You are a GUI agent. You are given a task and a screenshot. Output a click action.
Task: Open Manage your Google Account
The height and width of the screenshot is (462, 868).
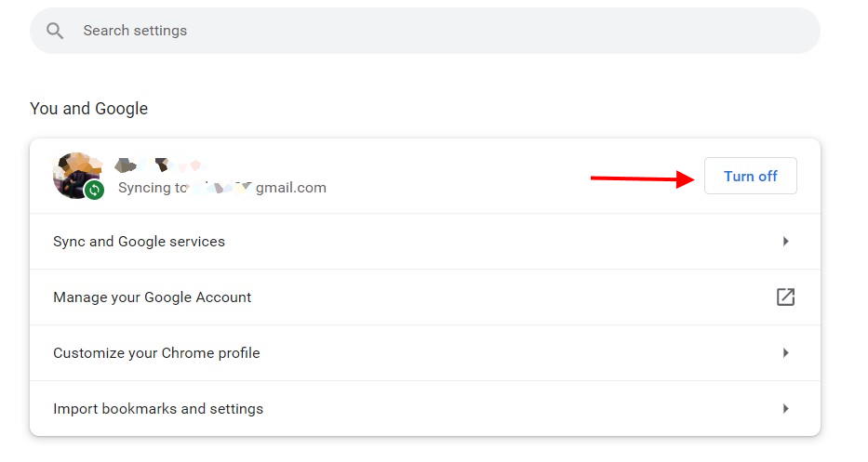[424, 297]
